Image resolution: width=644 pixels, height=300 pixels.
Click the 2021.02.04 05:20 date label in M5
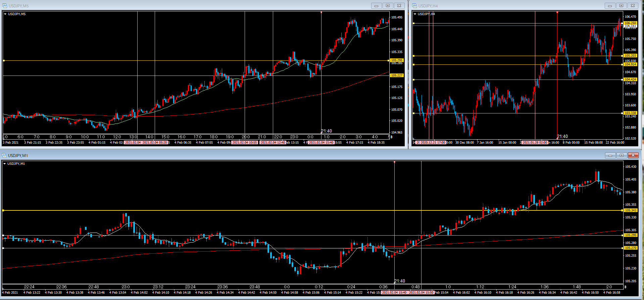155,143
